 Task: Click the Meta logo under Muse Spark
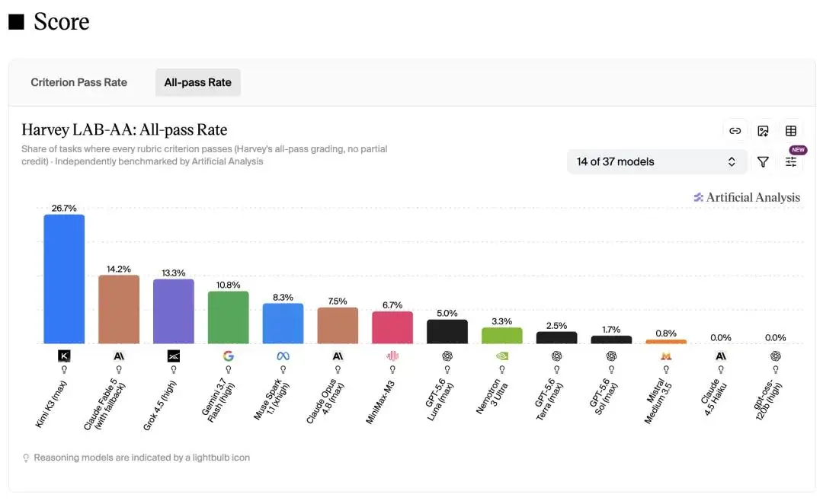click(x=283, y=356)
